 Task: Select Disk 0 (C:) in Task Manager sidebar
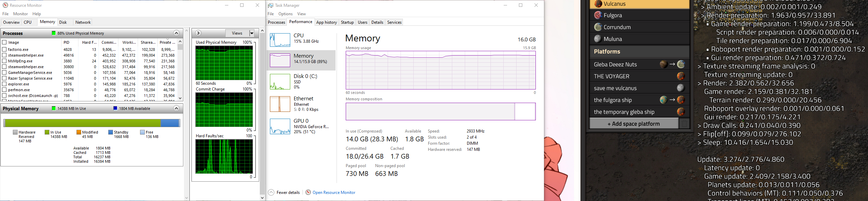(x=301, y=81)
